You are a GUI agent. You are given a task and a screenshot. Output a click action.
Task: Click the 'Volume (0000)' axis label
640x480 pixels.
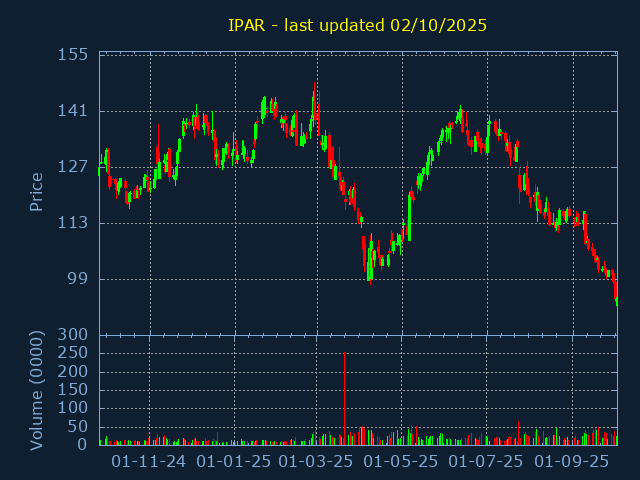(37, 389)
